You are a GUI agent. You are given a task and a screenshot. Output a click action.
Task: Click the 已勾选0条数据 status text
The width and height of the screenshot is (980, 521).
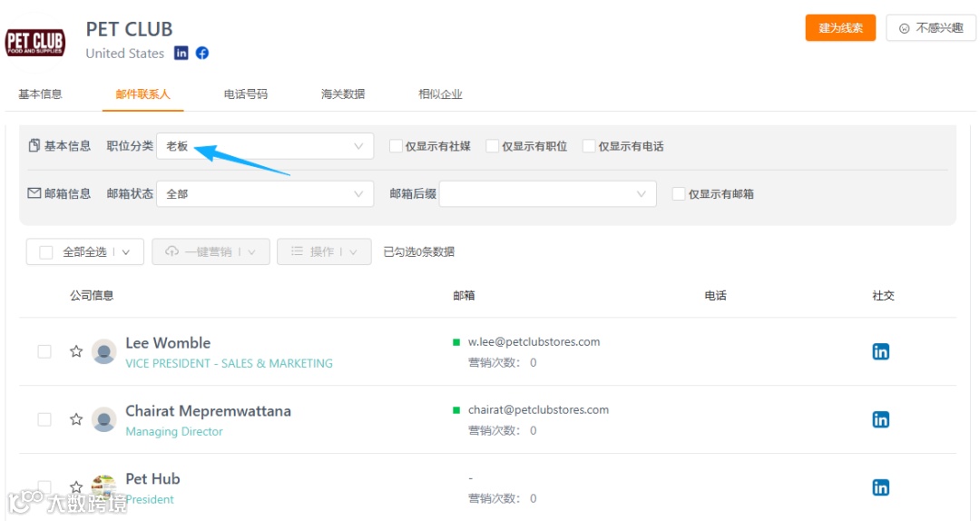tap(418, 251)
